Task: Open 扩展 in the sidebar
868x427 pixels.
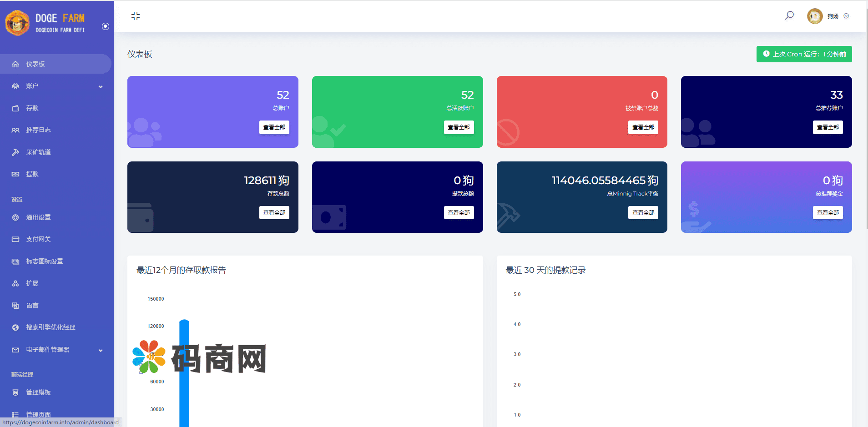Action: tap(32, 283)
